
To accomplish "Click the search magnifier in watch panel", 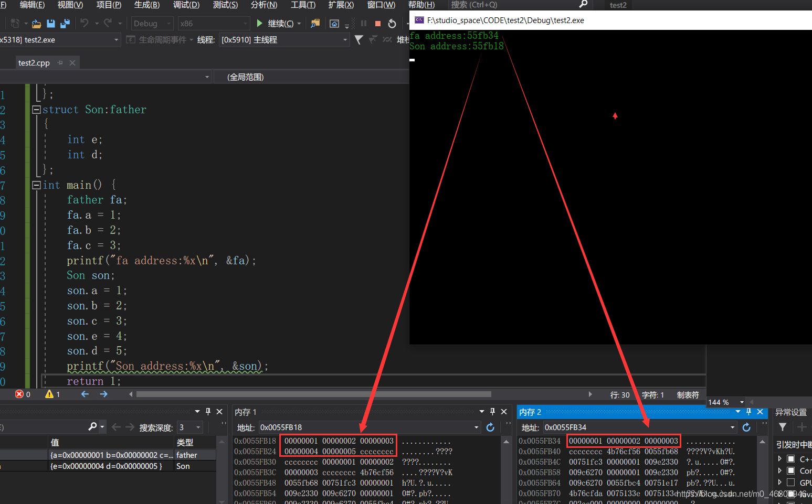I will pyautogui.click(x=93, y=427).
